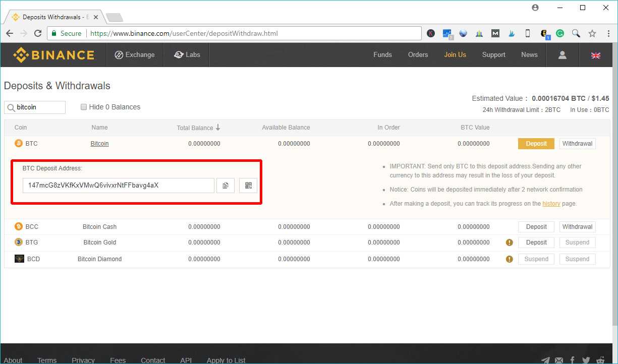
Task: Open the Fees footer link
Action: tap(118, 360)
